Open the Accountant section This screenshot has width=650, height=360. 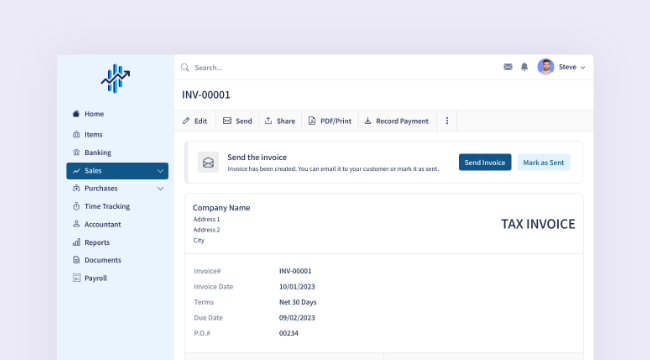[x=102, y=224]
